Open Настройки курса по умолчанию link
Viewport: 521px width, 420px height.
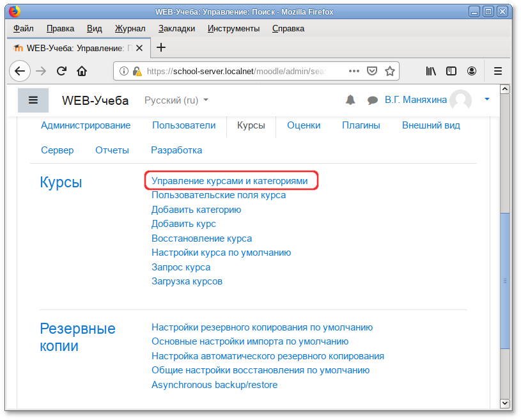point(221,253)
